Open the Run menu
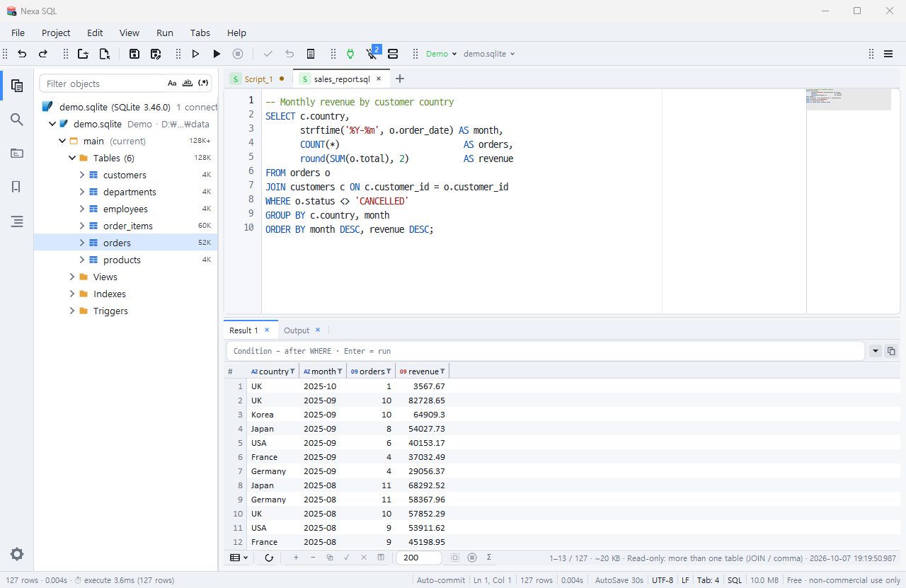This screenshot has width=906, height=588. (165, 33)
